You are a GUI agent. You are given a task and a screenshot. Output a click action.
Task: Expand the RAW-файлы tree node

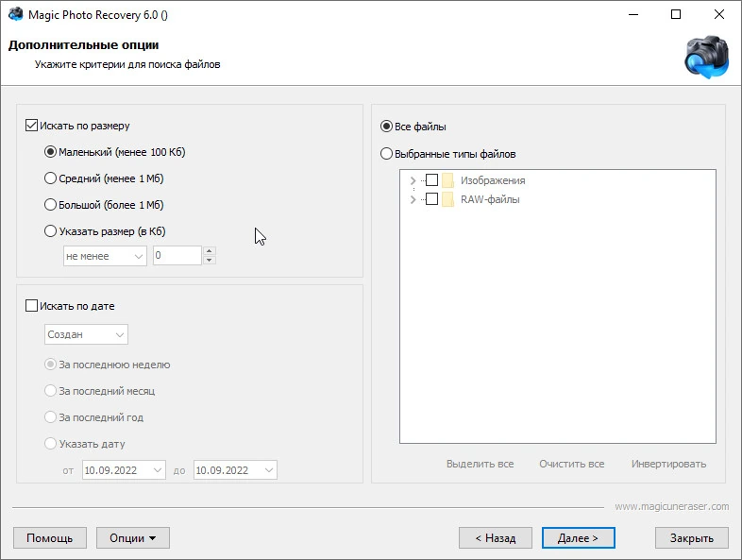[x=413, y=199]
